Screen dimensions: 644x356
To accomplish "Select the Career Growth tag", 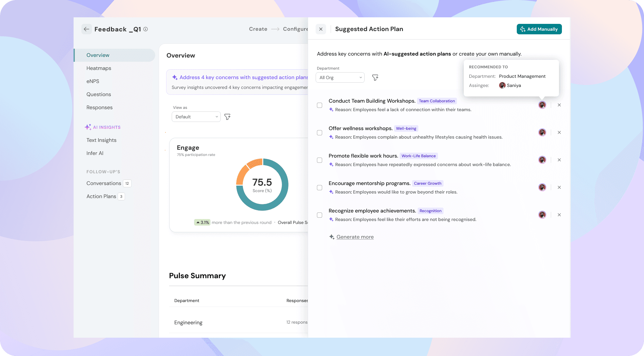I will pos(428,183).
